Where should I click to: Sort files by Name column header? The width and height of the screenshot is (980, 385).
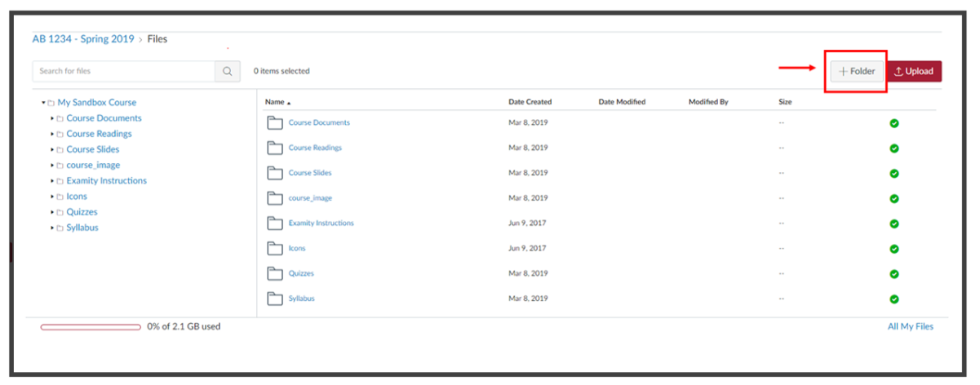tap(277, 102)
